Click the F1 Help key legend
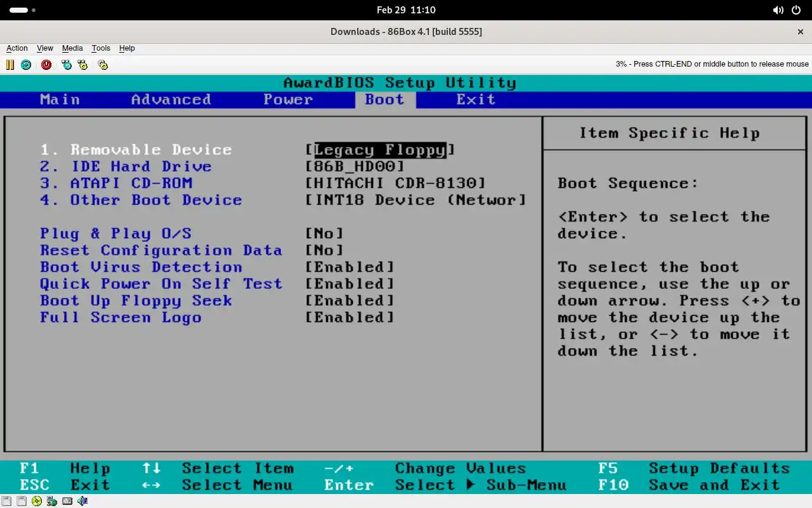812x508 pixels. pyautogui.click(x=65, y=469)
